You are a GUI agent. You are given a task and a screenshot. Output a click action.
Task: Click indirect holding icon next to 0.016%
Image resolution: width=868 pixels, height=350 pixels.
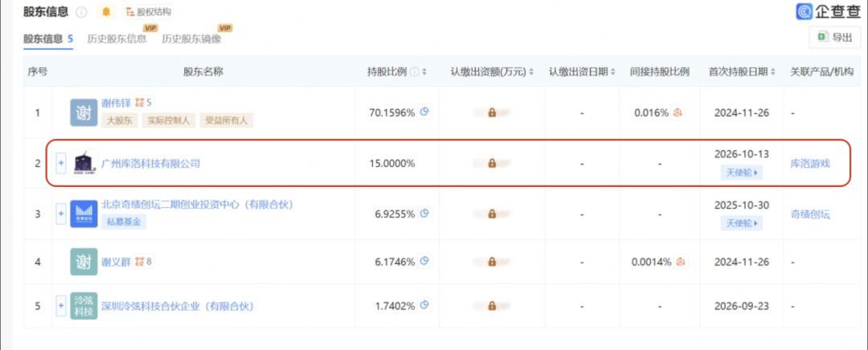[x=678, y=112]
